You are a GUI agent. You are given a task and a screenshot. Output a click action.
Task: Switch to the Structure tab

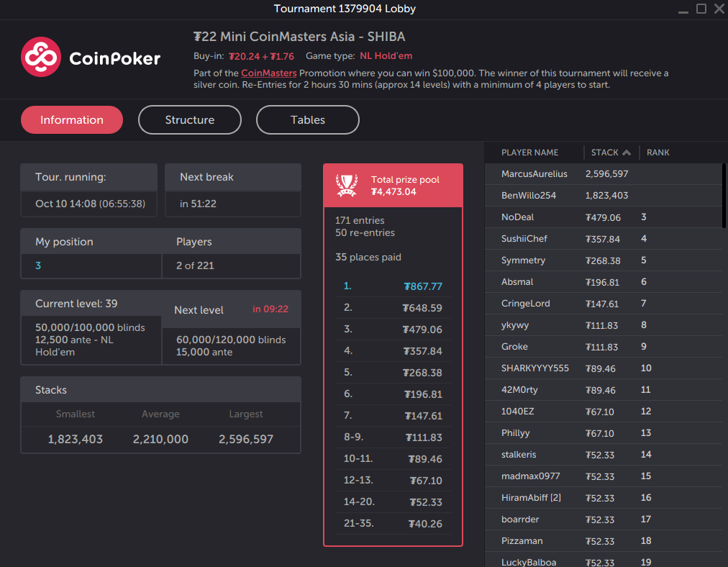coord(190,120)
